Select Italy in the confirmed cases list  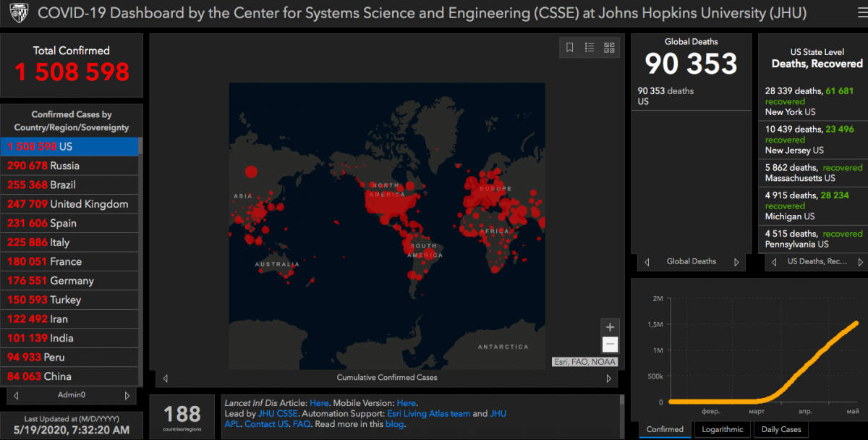69,242
